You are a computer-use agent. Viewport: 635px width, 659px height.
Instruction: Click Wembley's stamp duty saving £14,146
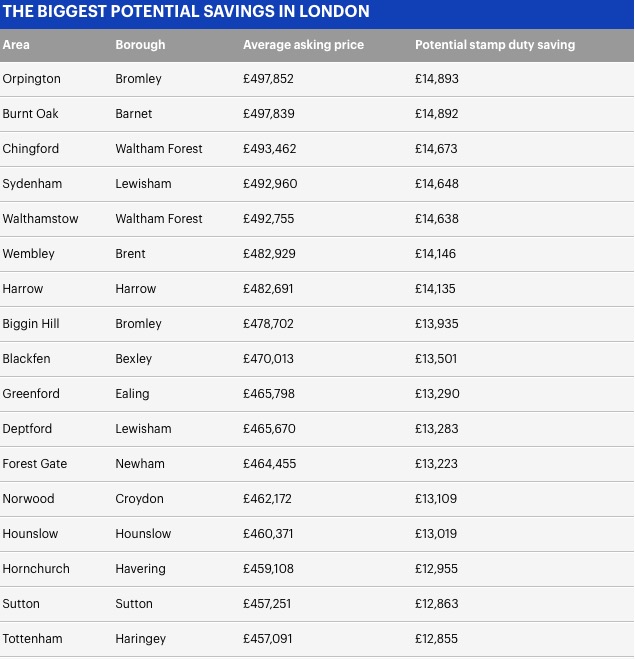[x=435, y=253]
